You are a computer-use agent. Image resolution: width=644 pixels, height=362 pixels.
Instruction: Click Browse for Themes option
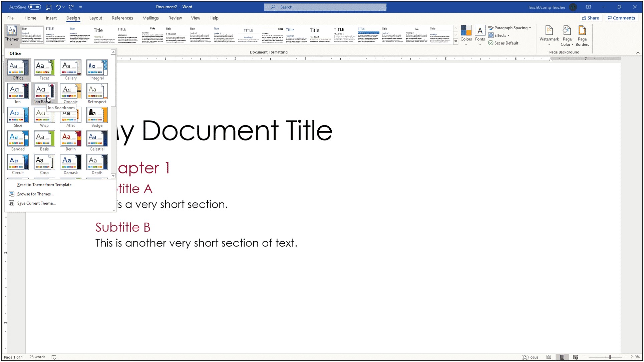click(x=35, y=194)
